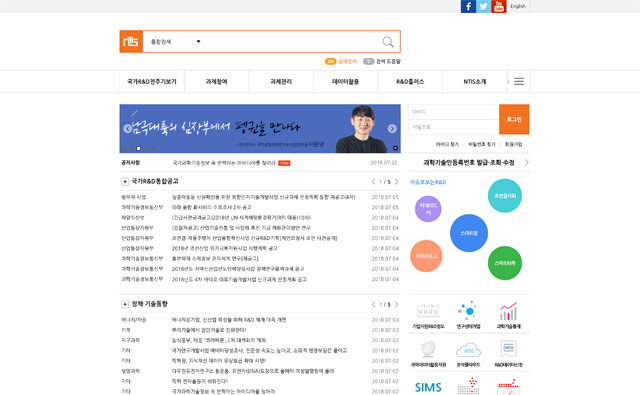Open the 통합검색 search category dropdown

[176, 42]
